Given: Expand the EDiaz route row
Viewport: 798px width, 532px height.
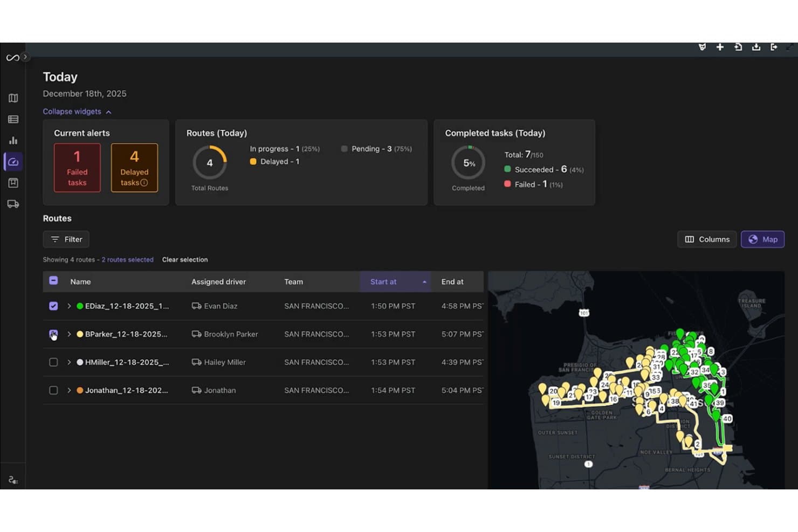Looking at the screenshot, I should click(x=69, y=306).
